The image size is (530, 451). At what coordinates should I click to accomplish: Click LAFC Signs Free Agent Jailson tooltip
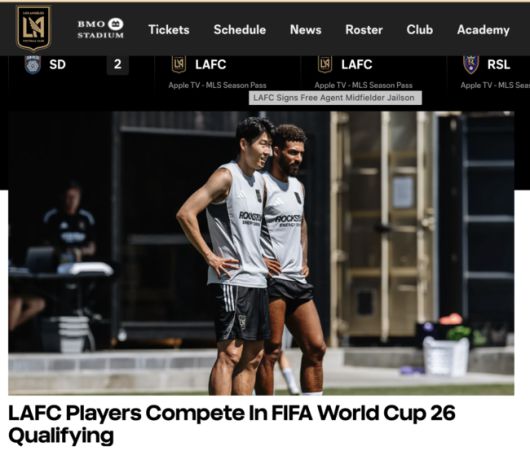point(335,98)
